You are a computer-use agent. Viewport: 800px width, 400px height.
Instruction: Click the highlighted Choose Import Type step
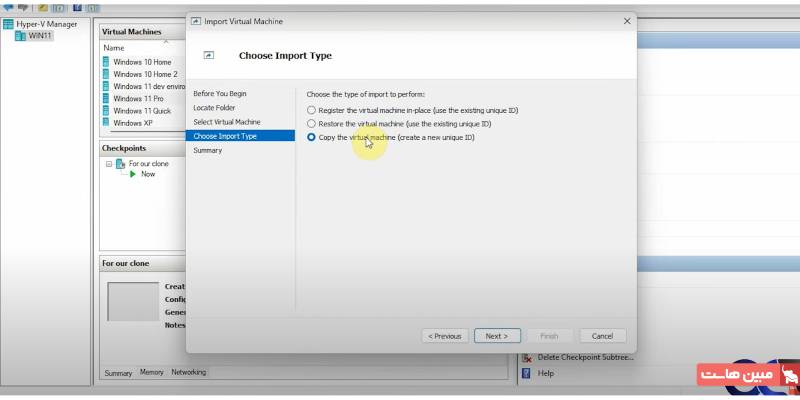(240, 136)
